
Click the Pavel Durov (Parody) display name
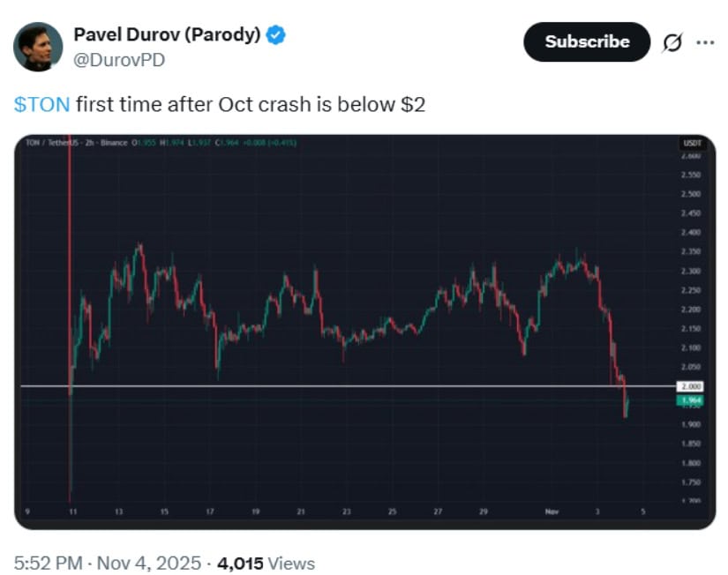tap(168, 35)
